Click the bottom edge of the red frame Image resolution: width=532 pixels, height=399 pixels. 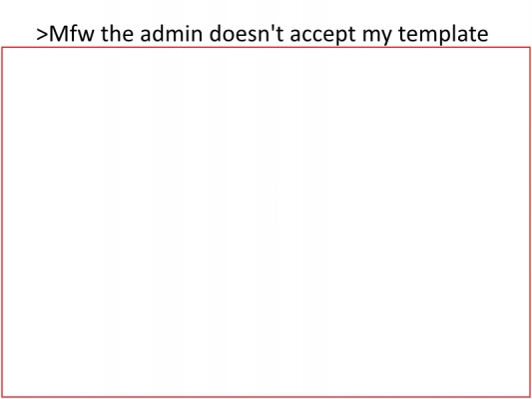pyautogui.click(x=266, y=396)
